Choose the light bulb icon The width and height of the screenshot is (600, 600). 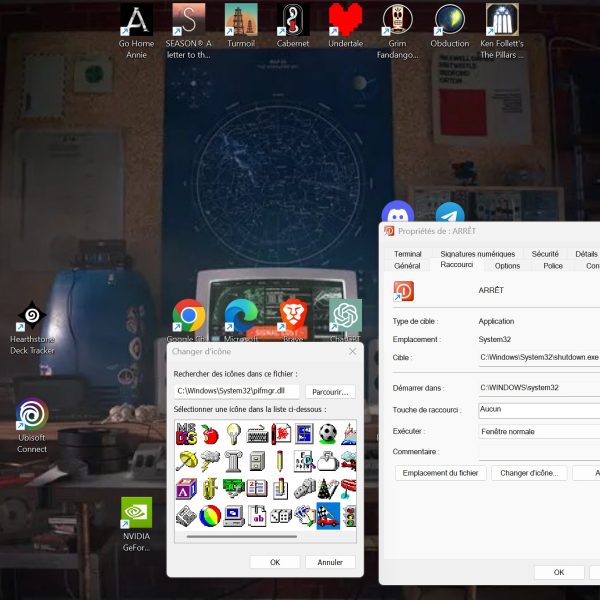[233, 434]
